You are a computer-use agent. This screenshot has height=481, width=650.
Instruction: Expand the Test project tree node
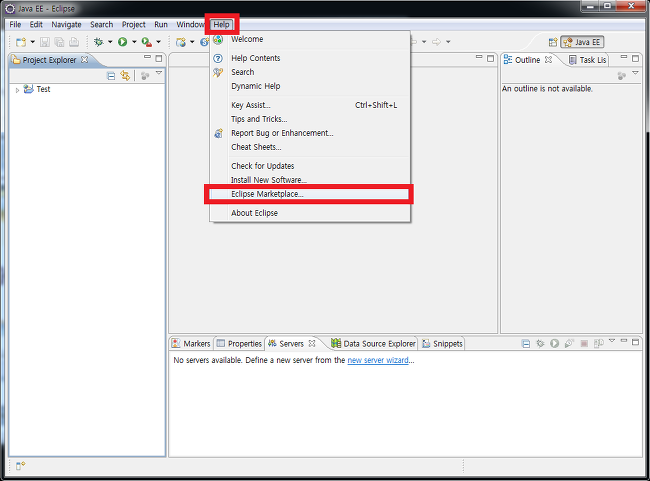click(17, 90)
